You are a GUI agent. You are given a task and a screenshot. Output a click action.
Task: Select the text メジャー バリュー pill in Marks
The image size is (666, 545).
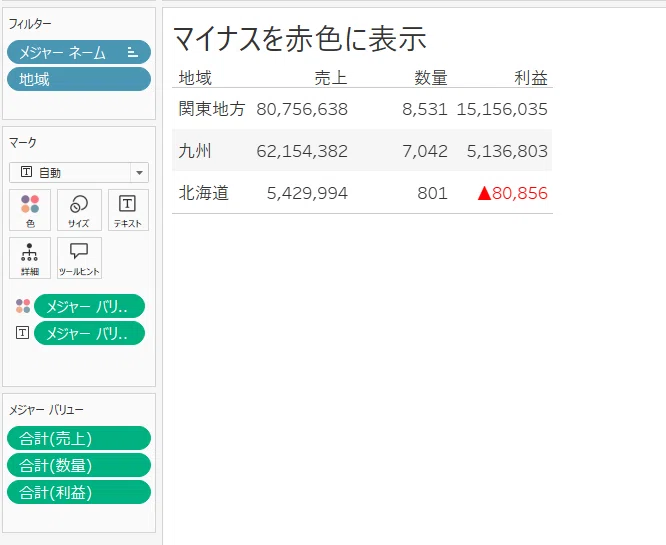(x=89, y=333)
